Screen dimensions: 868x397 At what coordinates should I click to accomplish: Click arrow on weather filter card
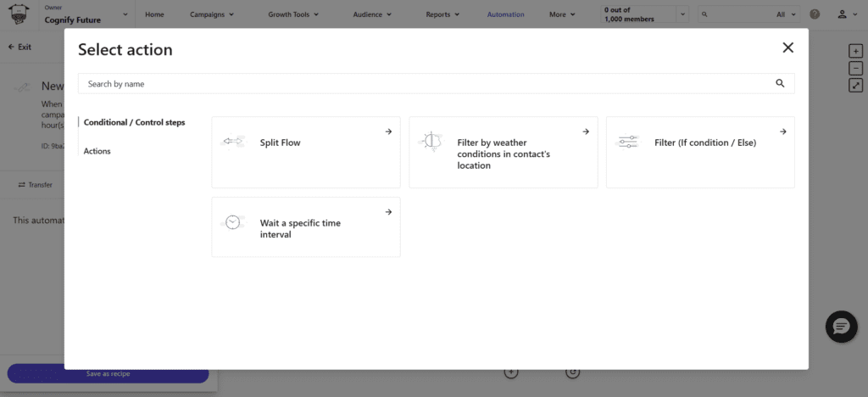coord(586,131)
